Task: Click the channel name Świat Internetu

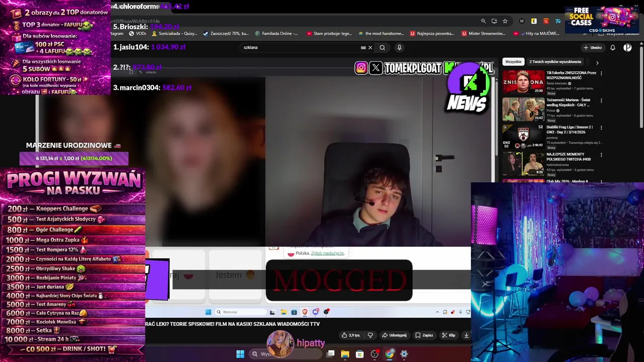Action: [556, 83]
